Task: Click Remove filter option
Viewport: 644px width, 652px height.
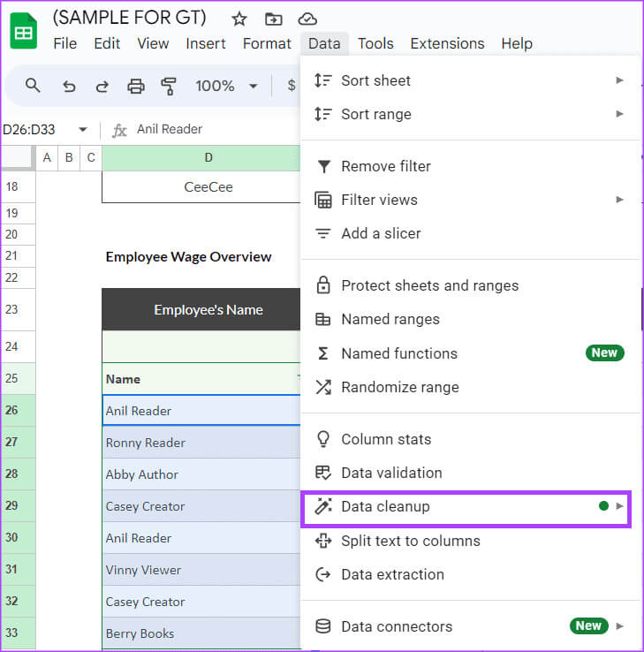Action: tap(386, 166)
